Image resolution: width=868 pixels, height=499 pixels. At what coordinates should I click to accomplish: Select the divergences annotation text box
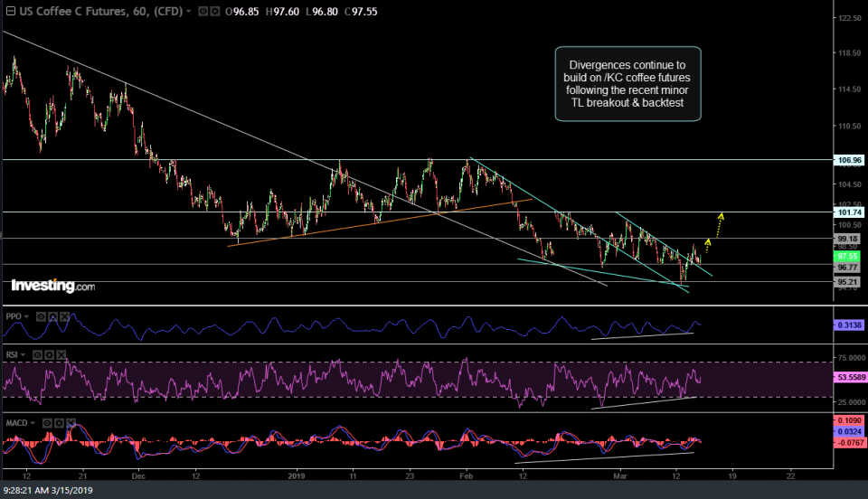click(627, 84)
